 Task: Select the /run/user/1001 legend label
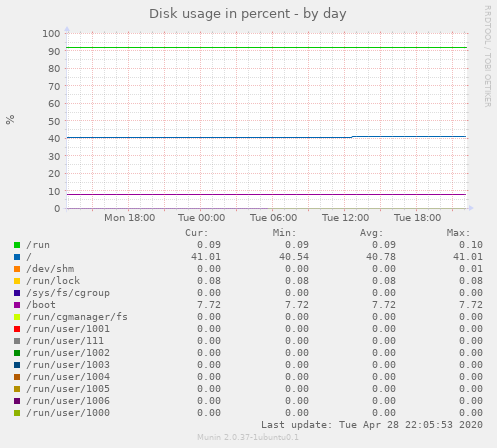pyautogui.click(x=68, y=329)
